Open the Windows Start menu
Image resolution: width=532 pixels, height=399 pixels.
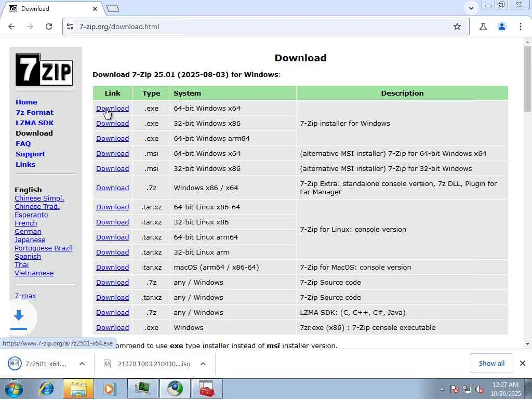pos(14,389)
